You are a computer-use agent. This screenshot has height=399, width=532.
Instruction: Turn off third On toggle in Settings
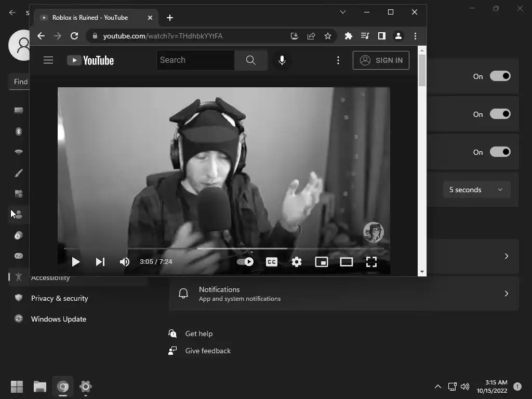[x=500, y=152]
